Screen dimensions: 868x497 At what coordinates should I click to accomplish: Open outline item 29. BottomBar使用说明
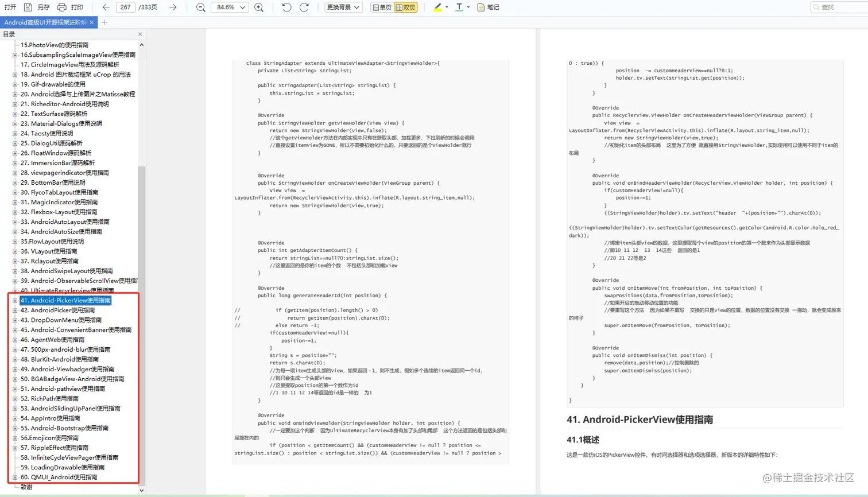coord(53,183)
